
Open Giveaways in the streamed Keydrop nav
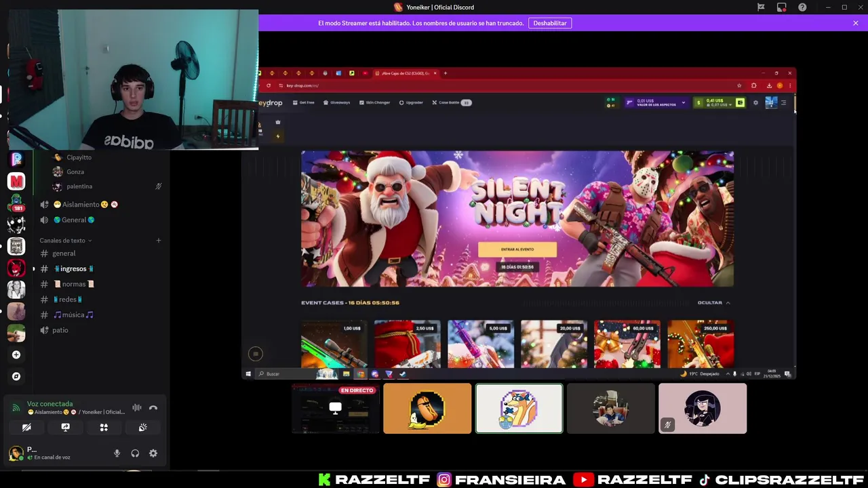[x=337, y=102]
